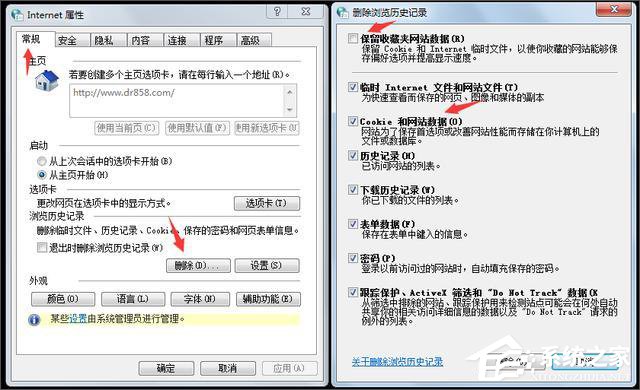Click 应用(A) button
The image size is (640, 390).
click(289, 368)
